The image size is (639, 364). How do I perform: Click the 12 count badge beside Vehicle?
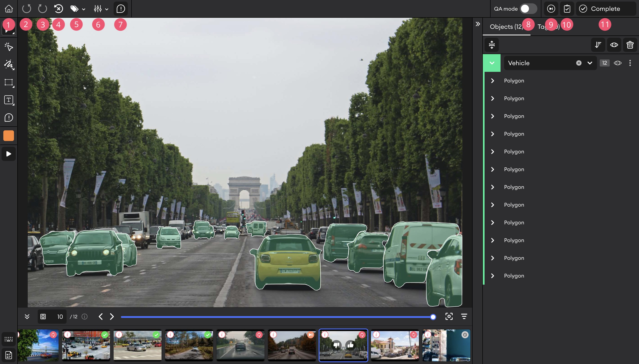pyautogui.click(x=604, y=63)
